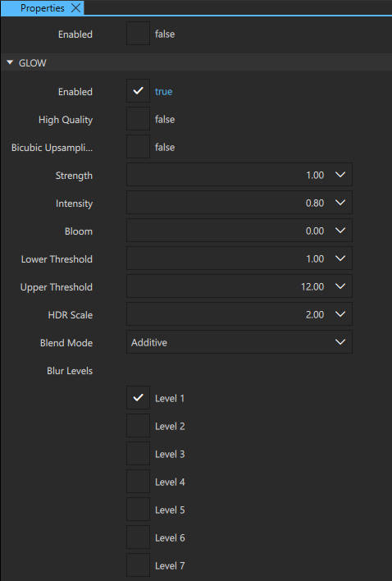Click the HDR Scale label
This screenshot has width=392, height=581.
71,315
